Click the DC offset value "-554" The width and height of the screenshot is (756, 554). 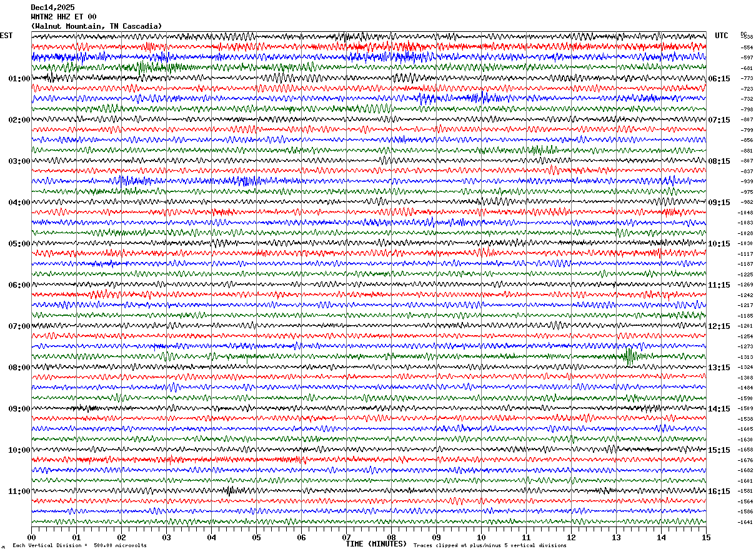point(747,48)
